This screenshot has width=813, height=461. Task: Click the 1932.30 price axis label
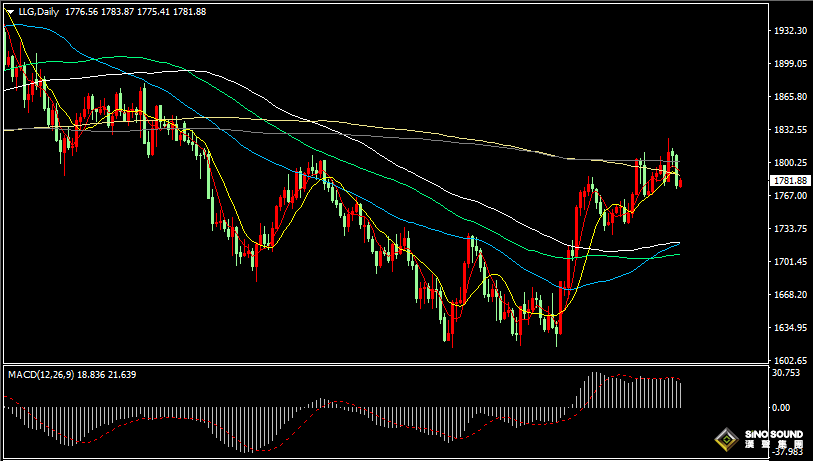[x=790, y=31]
